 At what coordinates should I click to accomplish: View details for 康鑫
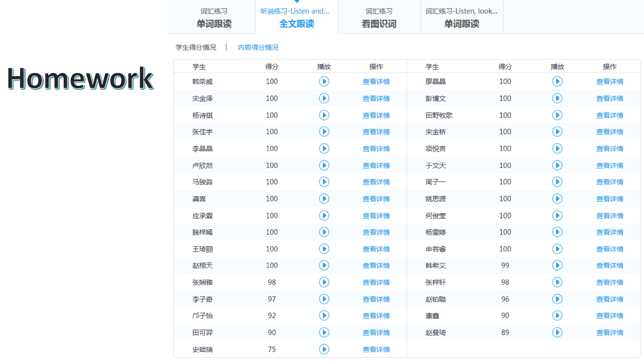pyautogui.click(x=609, y=316)
